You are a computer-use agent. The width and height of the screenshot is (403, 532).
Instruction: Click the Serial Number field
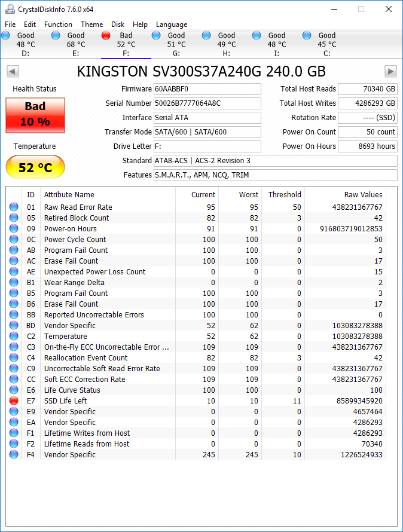point(207,103)
